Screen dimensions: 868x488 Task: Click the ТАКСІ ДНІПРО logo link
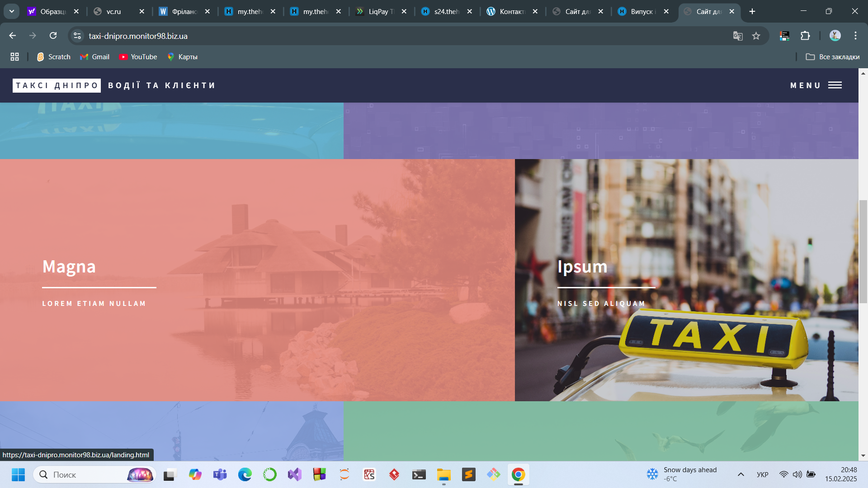click(x=57, y=85)
